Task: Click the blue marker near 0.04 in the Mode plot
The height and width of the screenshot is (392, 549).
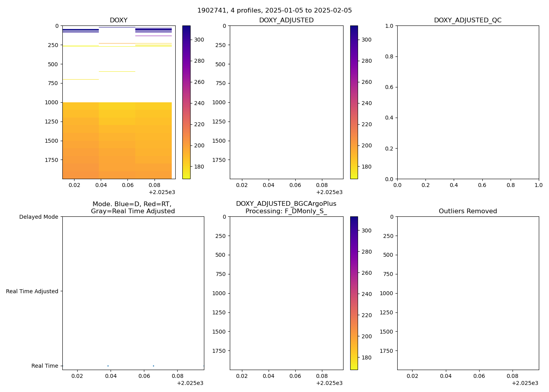Action: tap(108, 366)
